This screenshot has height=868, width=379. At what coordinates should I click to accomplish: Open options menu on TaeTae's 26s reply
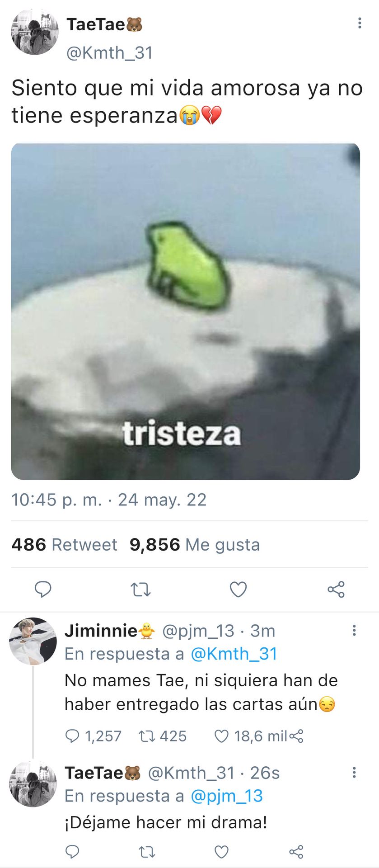(x=354, y=772)
